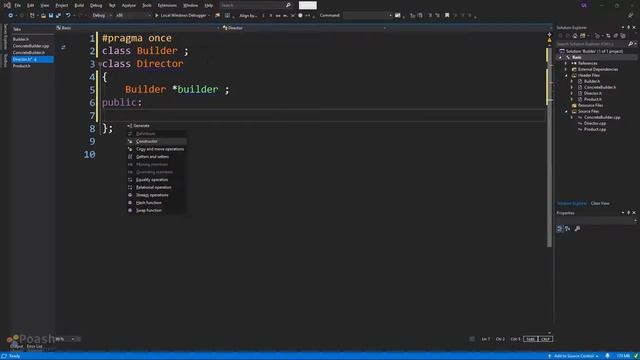Open the File menu
Image resolution: width=640 pixels, height=360 pixels.
pyautogui.click(x=18, y=5)
